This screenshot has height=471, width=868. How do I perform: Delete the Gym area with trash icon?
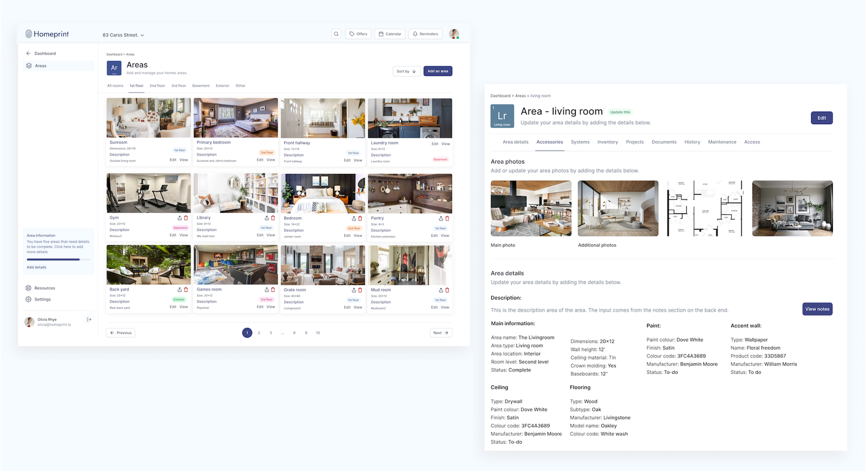[x=186, y=218]
